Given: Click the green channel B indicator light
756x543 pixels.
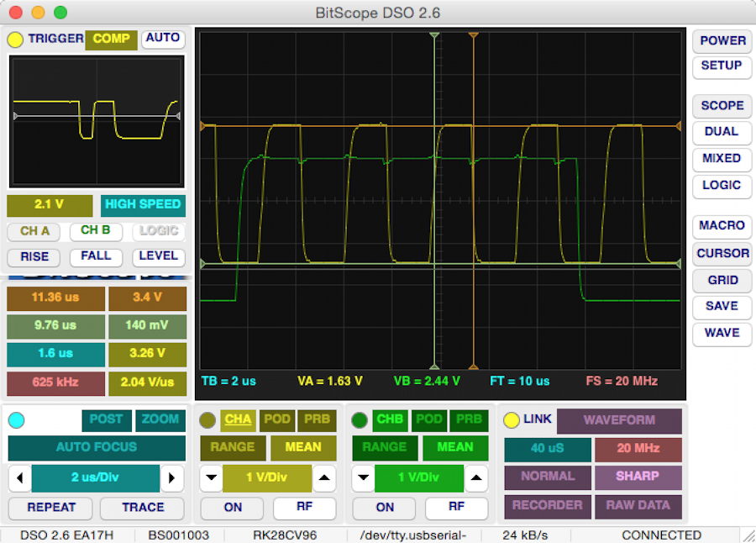Looking at the screenshot, I should point(360,420).
